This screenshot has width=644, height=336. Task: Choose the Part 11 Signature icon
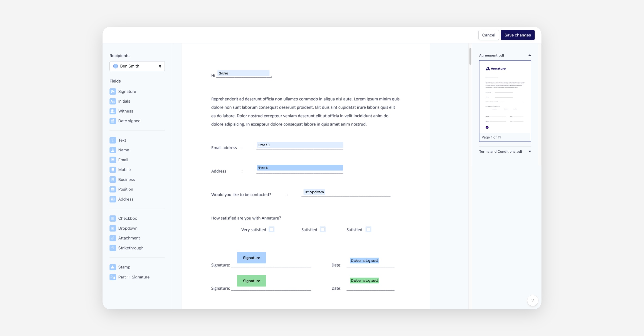[x=113, y=277]
